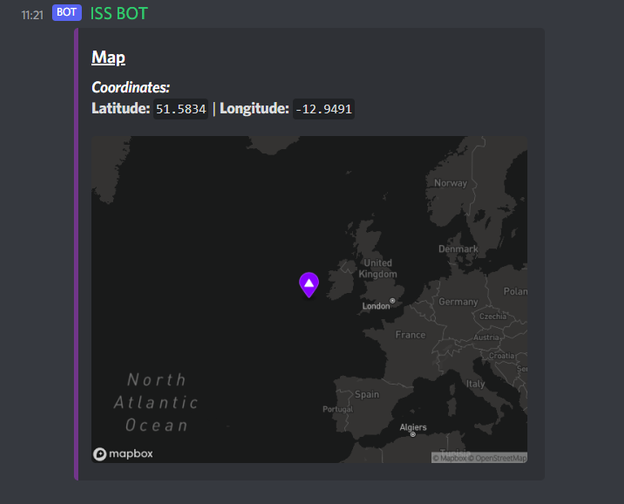Click the purple ISS location marker pin
The width and height of the screenshot is (624, 504).
tap(309, 285)
